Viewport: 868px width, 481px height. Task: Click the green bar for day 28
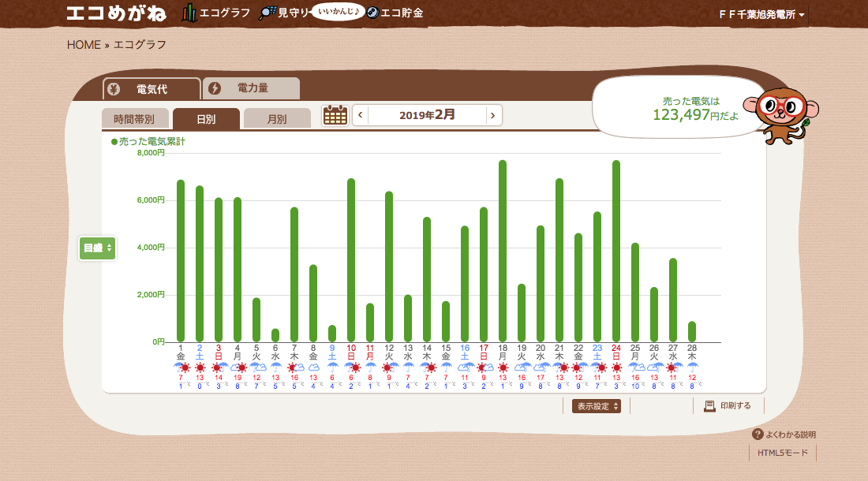[x=692, y=332]
